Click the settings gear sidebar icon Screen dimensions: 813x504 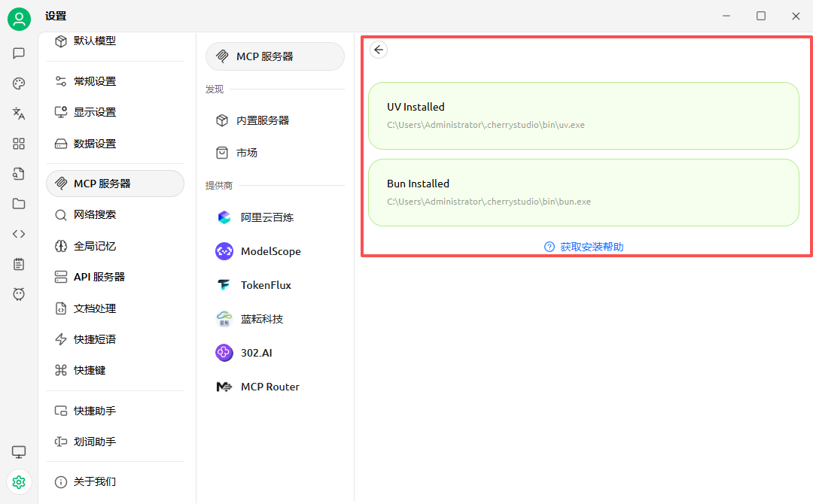click(19, 481)
